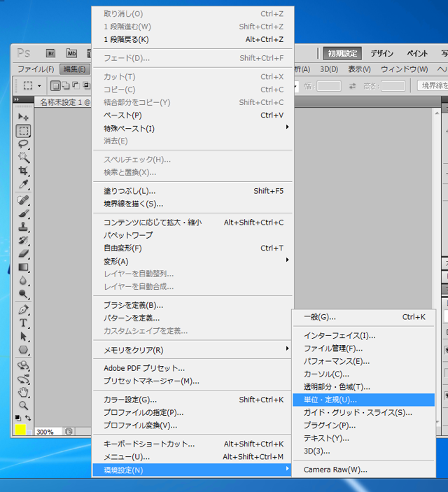Choose 一般(G)... preferences
448x492 pixels.
click(x=363, y=317)
